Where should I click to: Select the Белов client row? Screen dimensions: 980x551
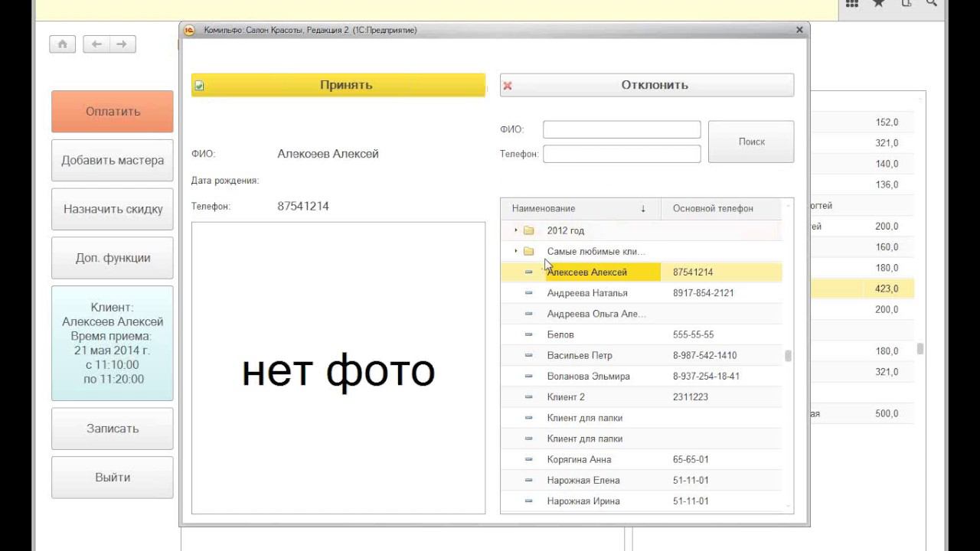(642, 334)
